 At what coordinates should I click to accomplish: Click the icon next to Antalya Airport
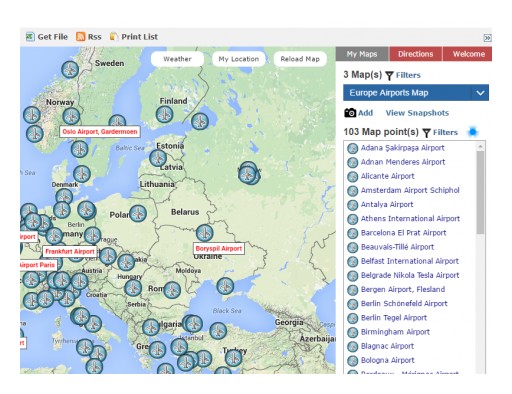[352, 205]
